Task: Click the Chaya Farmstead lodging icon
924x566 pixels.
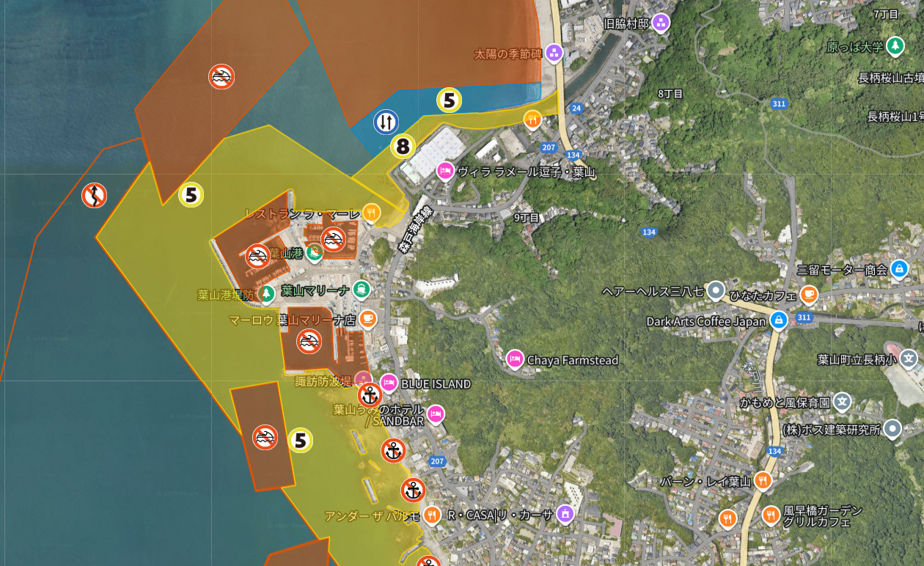Action: pos(515,359)
